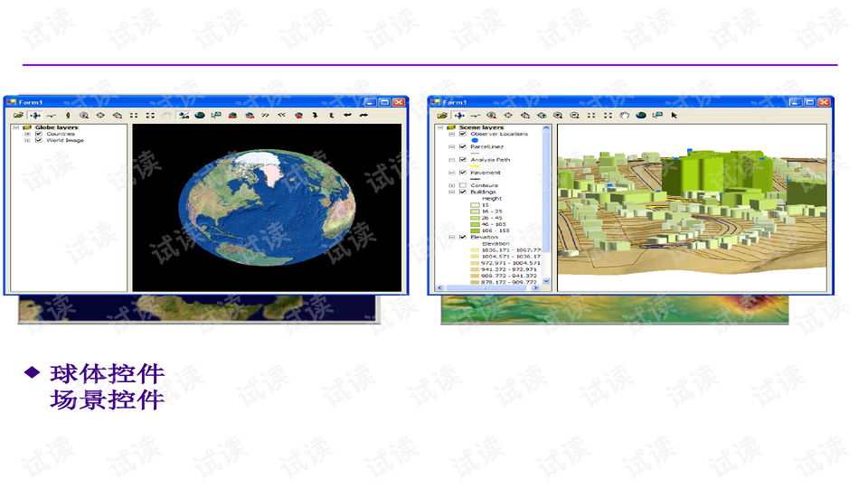Click the 26 - 45 height swatch

pos(475,218)
